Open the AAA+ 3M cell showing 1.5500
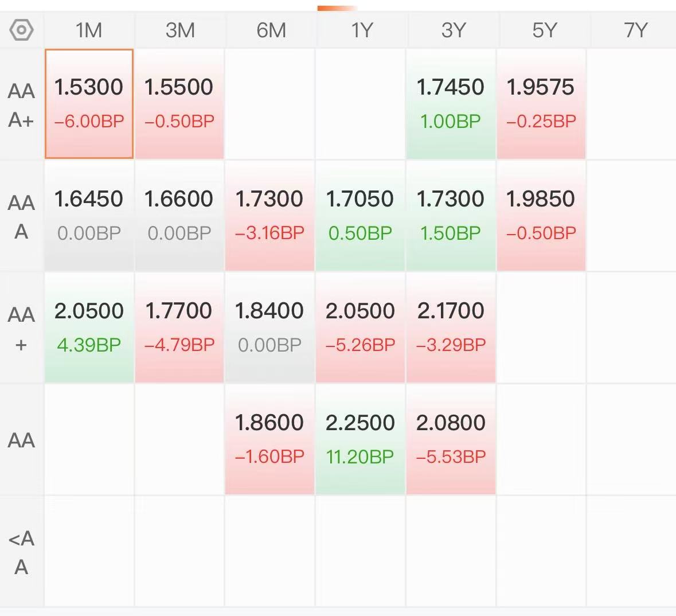This screenshot has width=676, height=616. point(179,104)
